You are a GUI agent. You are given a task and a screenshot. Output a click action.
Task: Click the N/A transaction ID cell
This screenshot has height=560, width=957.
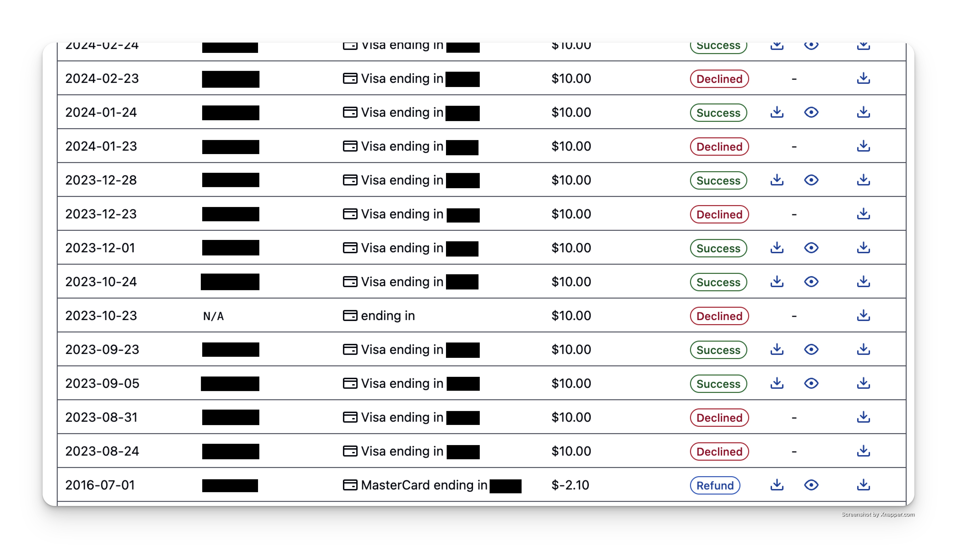point(213,316)
